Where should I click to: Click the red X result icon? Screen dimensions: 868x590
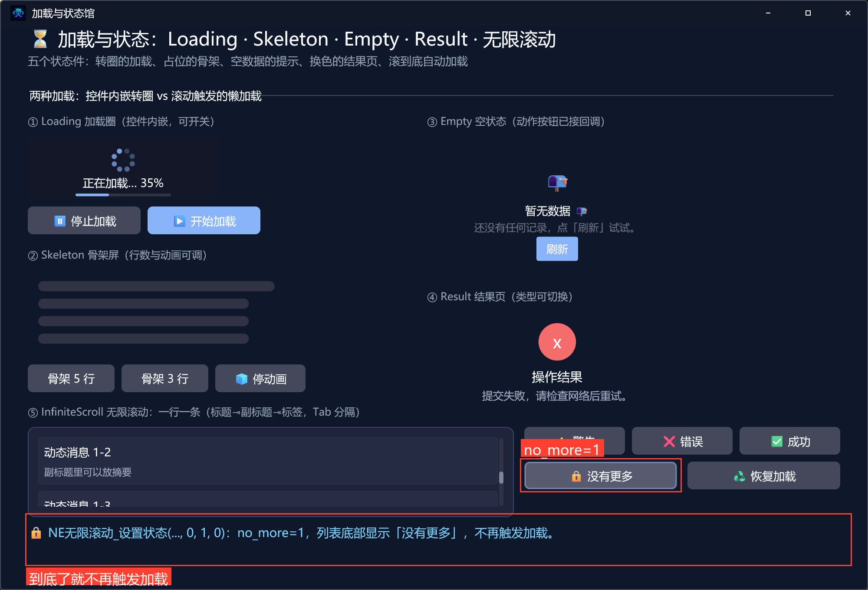[x=557, y=342]
